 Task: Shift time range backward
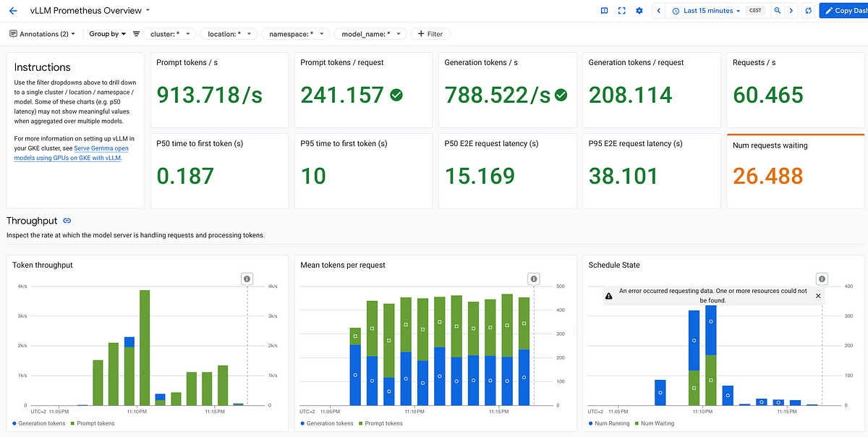click(659, 11)
